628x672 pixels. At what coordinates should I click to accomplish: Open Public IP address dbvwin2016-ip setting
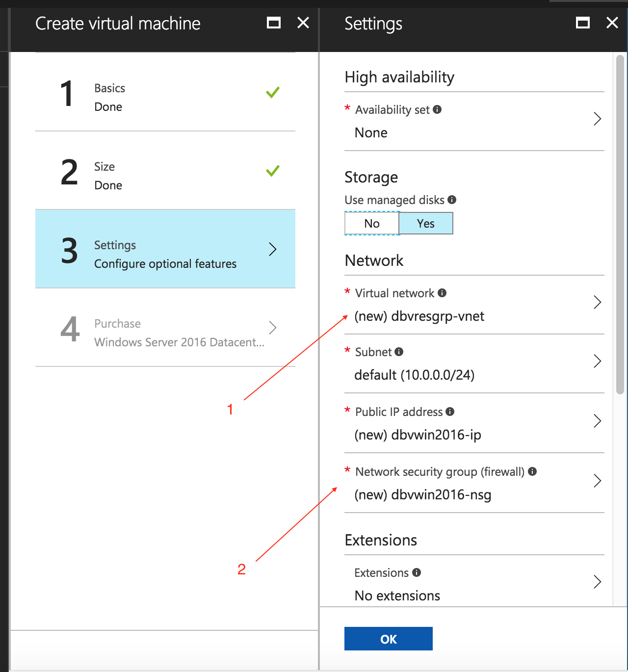[x=474, y=423]
